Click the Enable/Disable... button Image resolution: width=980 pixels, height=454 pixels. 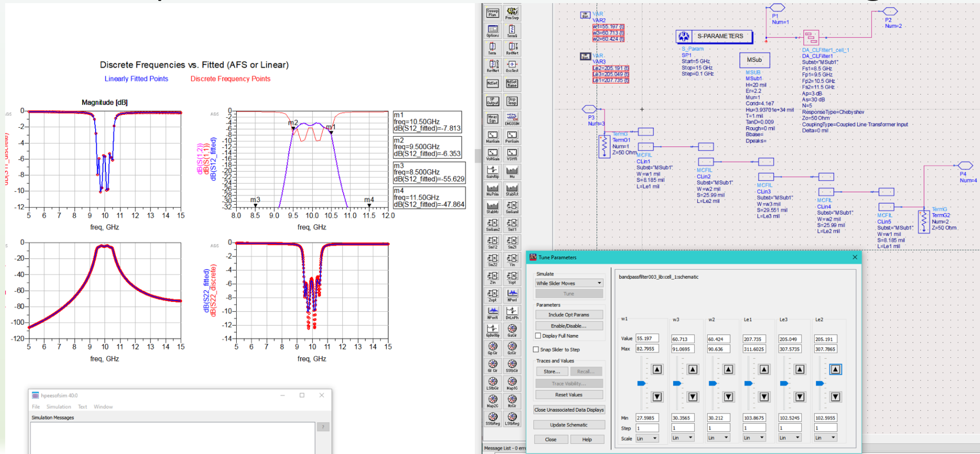pyautogui.click(x=569, y=326)
